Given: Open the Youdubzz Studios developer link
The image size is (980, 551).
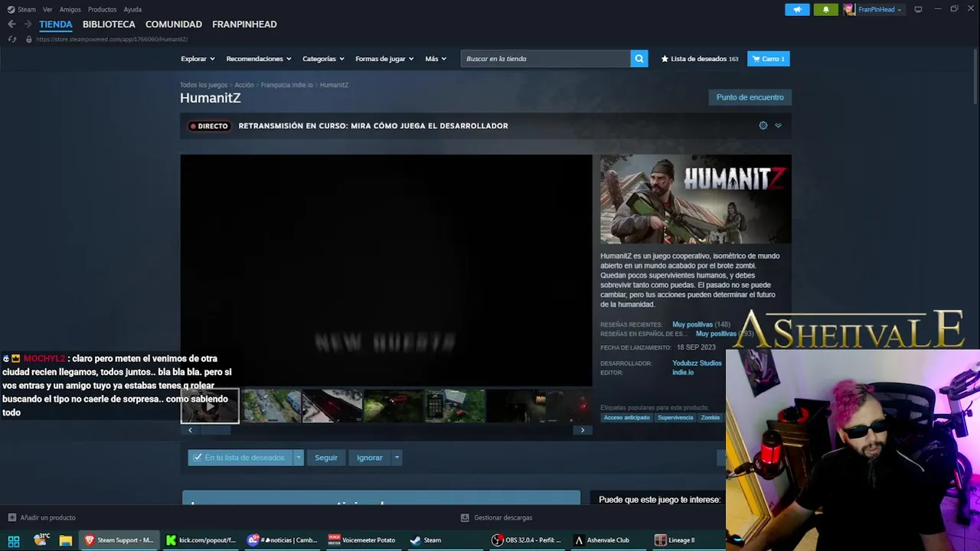Looking at the screenshot, I should click(x=697, y=364).
